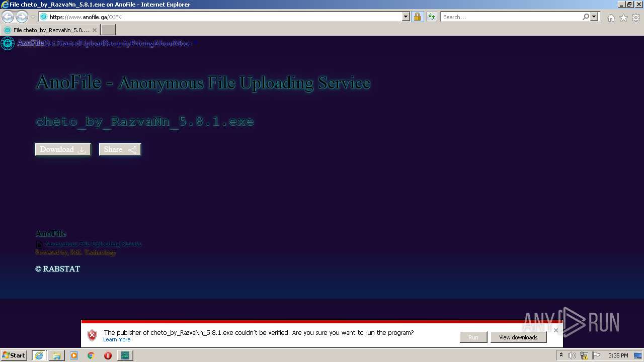Click the AnoFile Anonymous File Uploading Service heading
644x362 pixels.
[x=203, y=82]
